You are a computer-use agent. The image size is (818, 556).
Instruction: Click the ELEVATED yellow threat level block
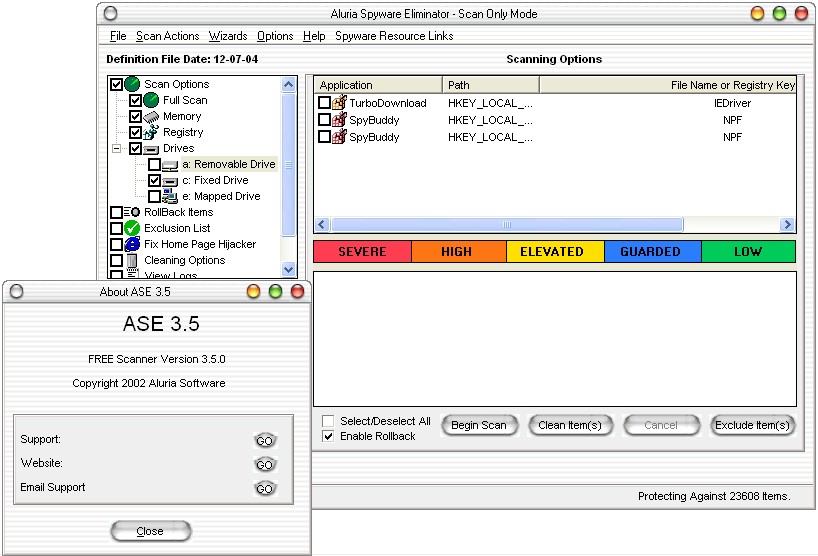(555, 251)
